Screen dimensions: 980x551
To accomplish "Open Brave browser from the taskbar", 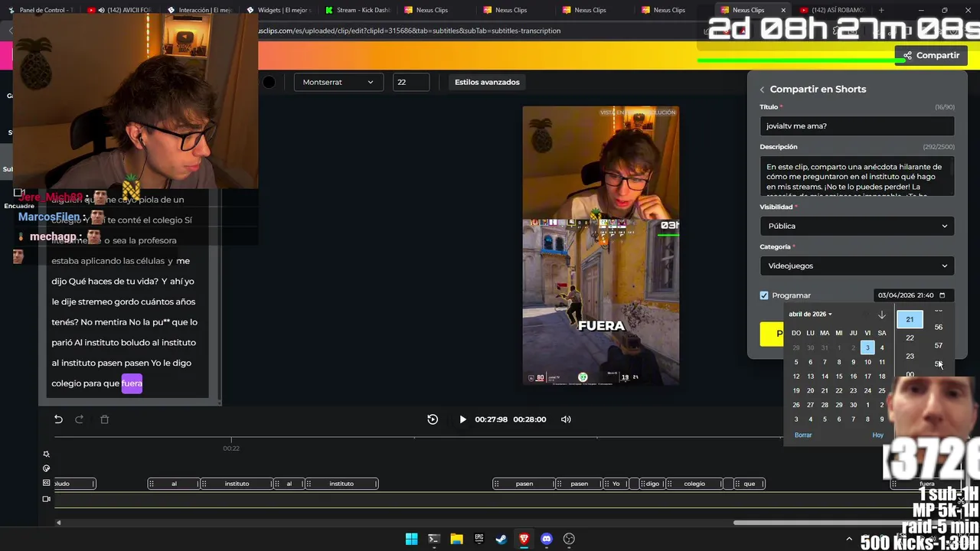I will click(x=524, y=539).
